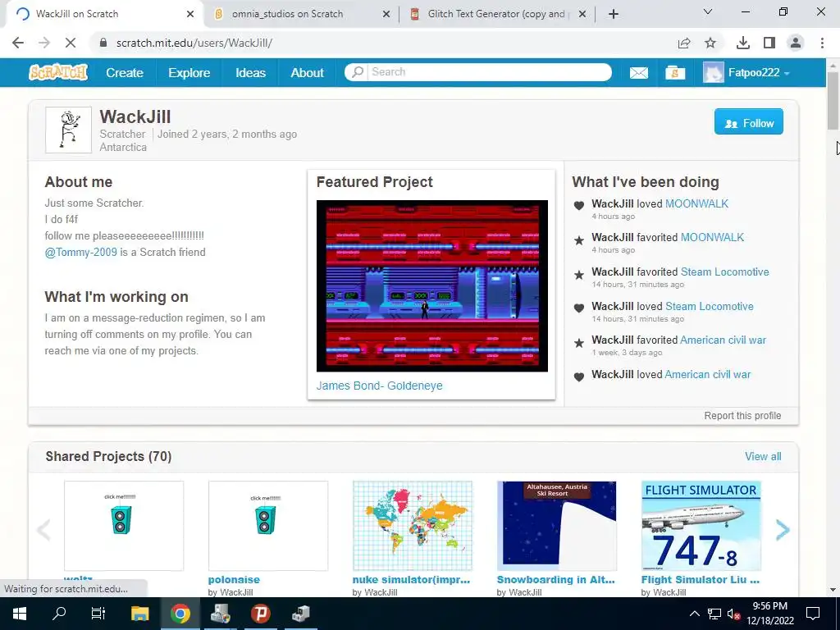Open the polonaise project title link
This screenshot has width=840, height=630.
click(234, 580)
